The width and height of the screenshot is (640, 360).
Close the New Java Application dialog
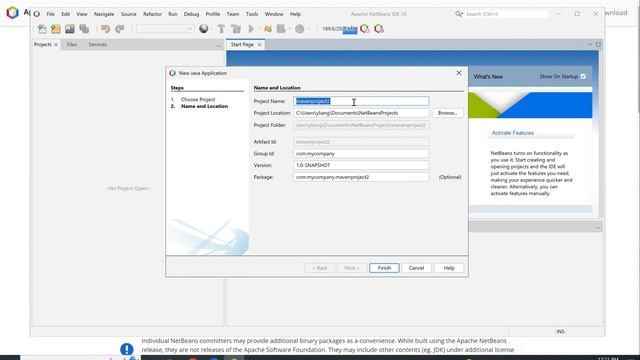click(459, 73)
